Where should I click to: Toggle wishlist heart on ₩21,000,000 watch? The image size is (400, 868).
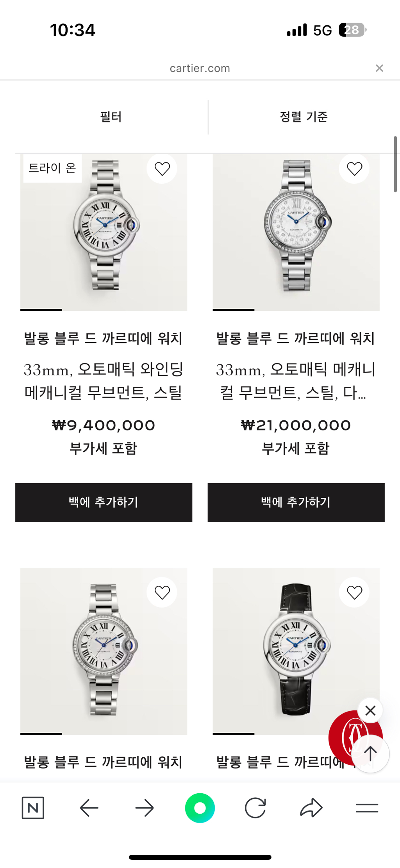tap(354, 169)
